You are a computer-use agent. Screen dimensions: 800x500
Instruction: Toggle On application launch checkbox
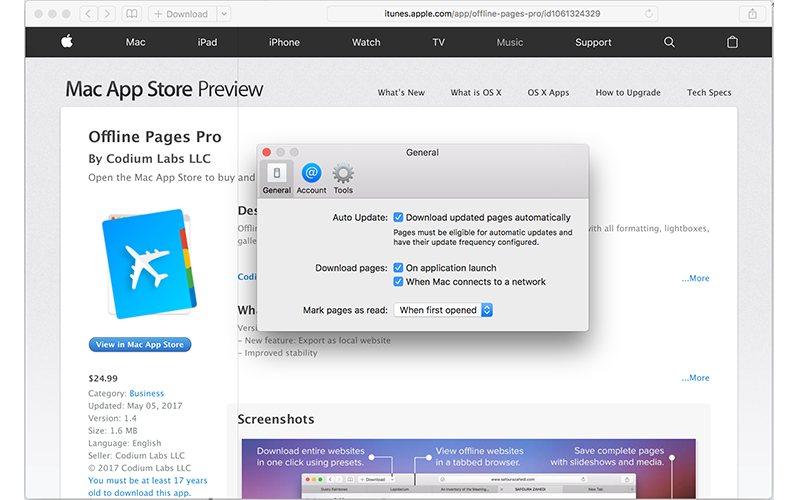coord(398,267)
